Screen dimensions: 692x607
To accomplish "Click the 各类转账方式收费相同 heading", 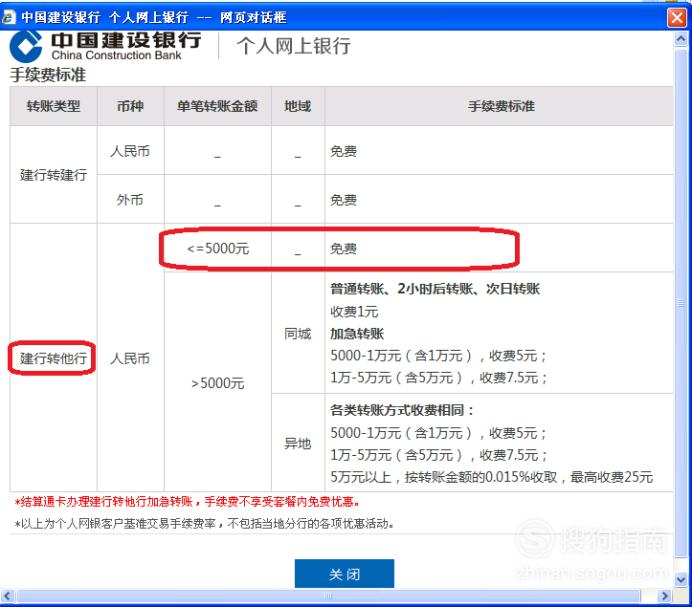I will pos(402,411).
